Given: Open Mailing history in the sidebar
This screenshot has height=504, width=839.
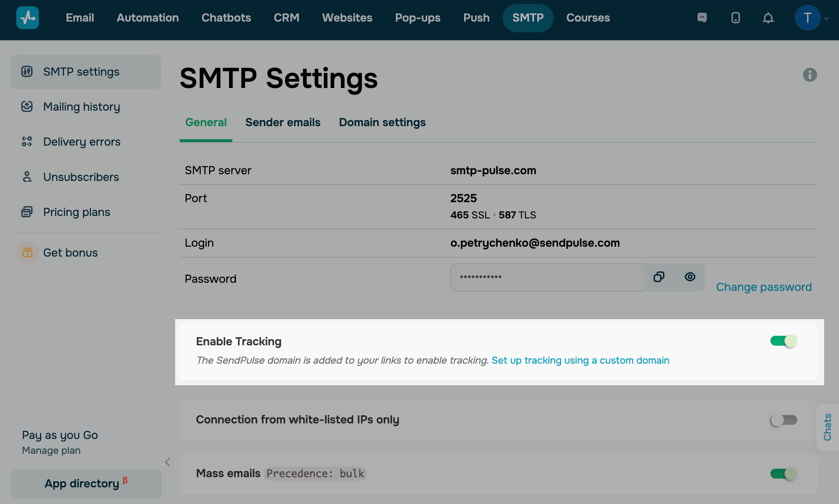Looking at the screenshot, I should 81,107.
